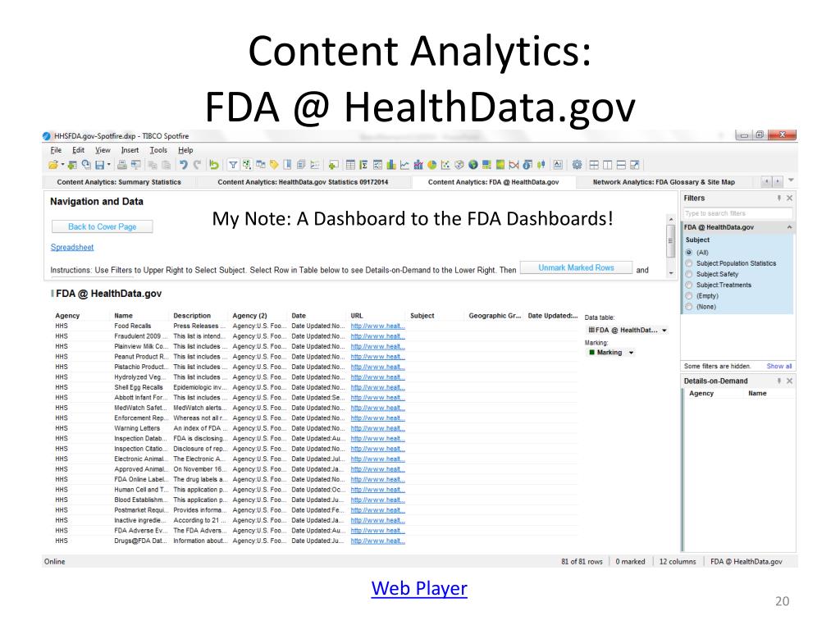Select the (None) radio button
The width and height of the screenshot is (840, 630).
pyautogui.click(x=689, y=307)
